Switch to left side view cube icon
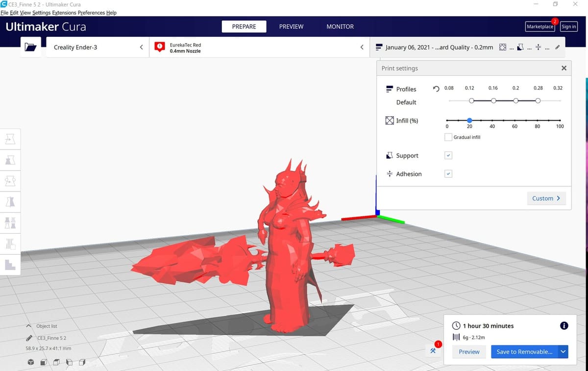The height and width of the screenshot is (371, 588). pos(69,363)
